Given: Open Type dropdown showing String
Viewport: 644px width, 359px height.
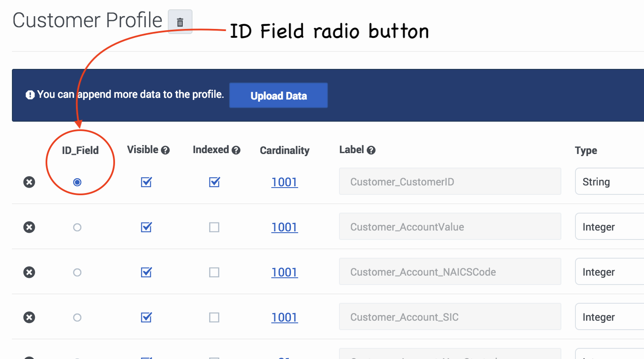Looking at the screenshot, I should click(x=609, y=182).
